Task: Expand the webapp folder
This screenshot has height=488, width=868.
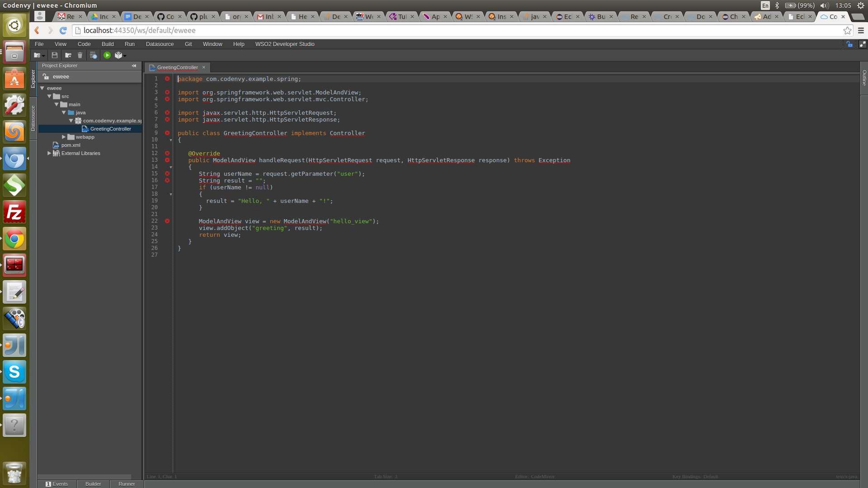Action: point(64,137)
